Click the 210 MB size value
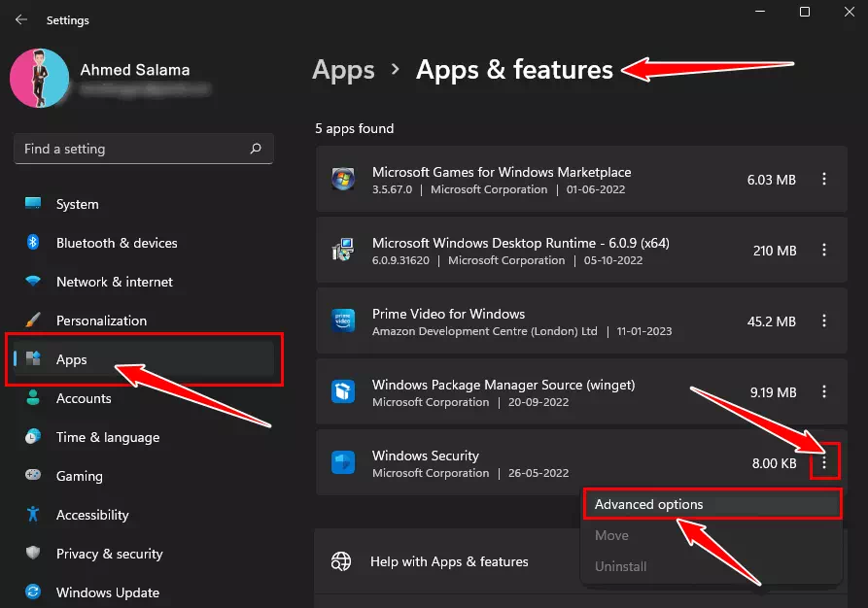The height and width of the screenshot is (608, 868). tap(775, 251)
